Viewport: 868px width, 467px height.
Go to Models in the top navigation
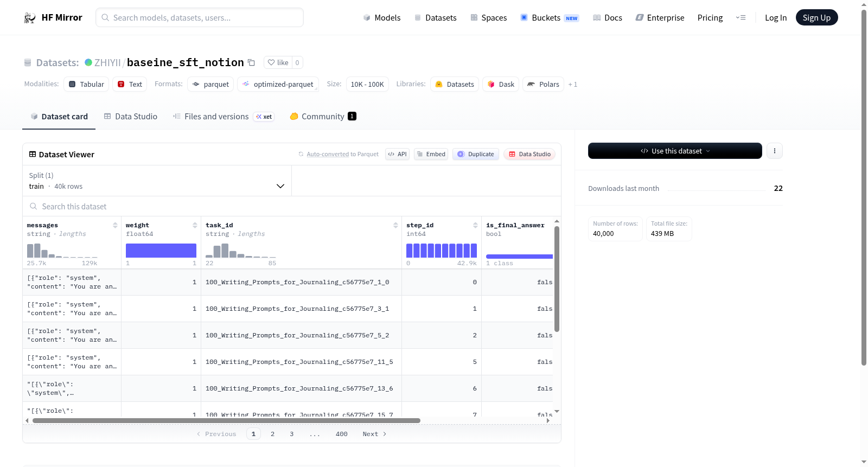[x=382, y=18]
